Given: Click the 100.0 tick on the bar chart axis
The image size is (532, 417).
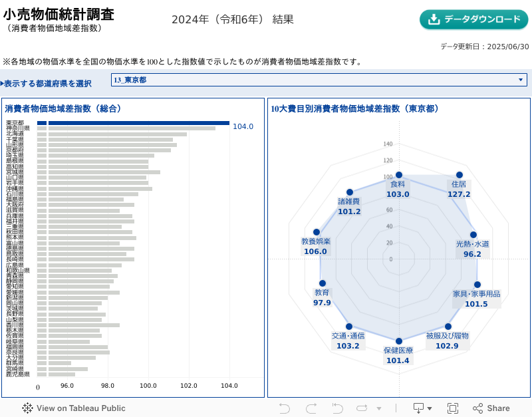Looking at the screenshot, I should pyautogui.click(x=148, y=386).
